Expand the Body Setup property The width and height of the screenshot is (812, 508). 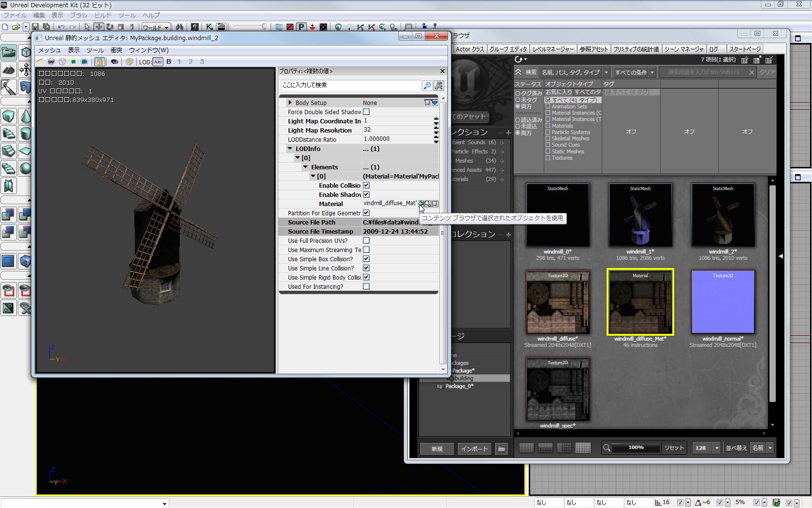[x=290, y=103]
